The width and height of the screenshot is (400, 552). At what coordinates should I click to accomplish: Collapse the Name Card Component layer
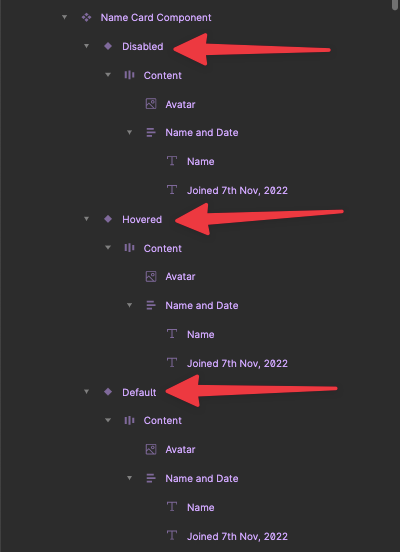[x=64, y=17]
